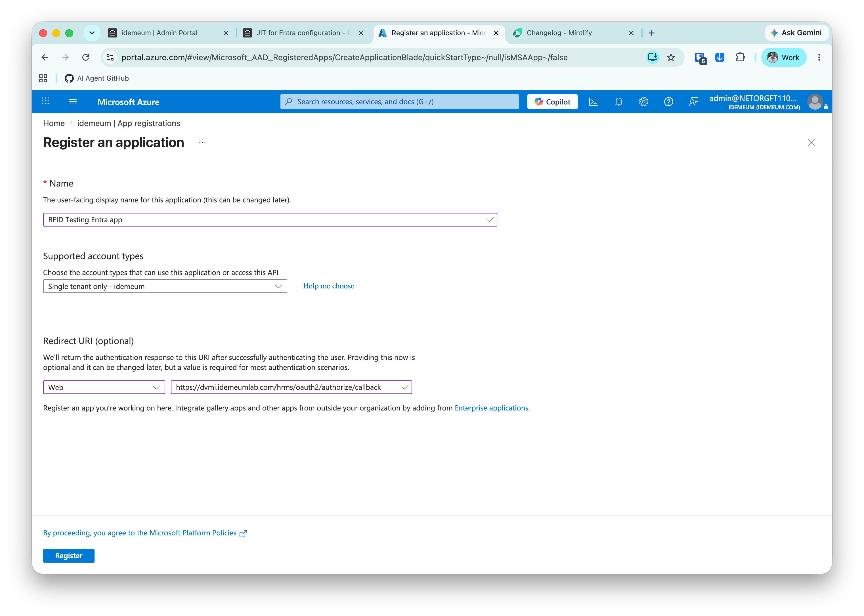Click the Redirect URI input field
864x616 pixels.
click(291, 387)
